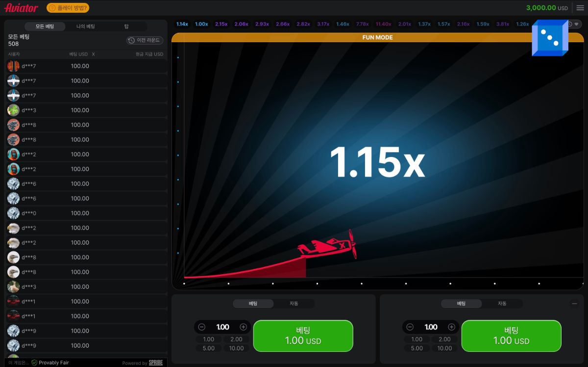This screenshot has height=367, width=588.
Task: Pick 5.00 quick amount in left panel
Action: 209,348
